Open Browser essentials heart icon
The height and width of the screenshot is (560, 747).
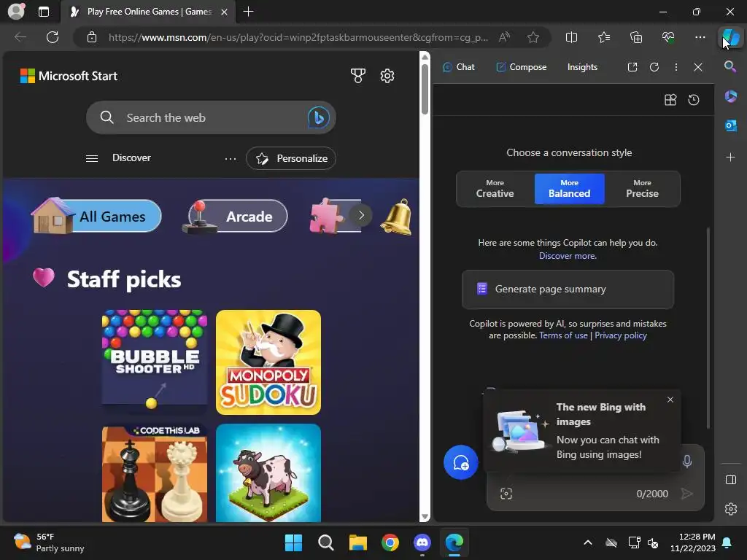(668, 37)
